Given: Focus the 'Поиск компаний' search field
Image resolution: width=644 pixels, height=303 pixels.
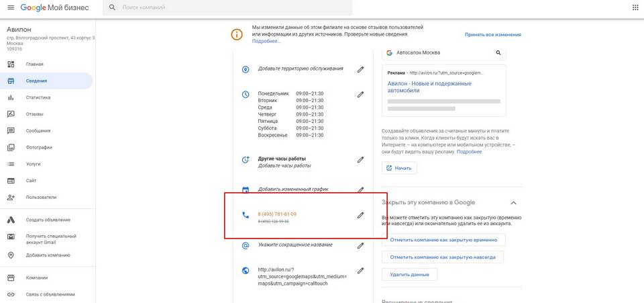Looking at the screenshot, I should point(227,8).
